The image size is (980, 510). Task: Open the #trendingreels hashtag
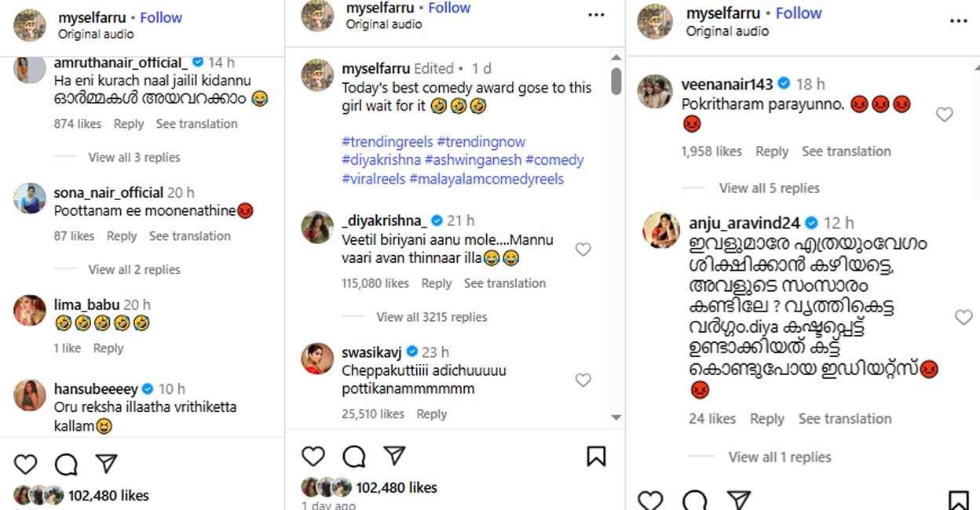(386, 141)
